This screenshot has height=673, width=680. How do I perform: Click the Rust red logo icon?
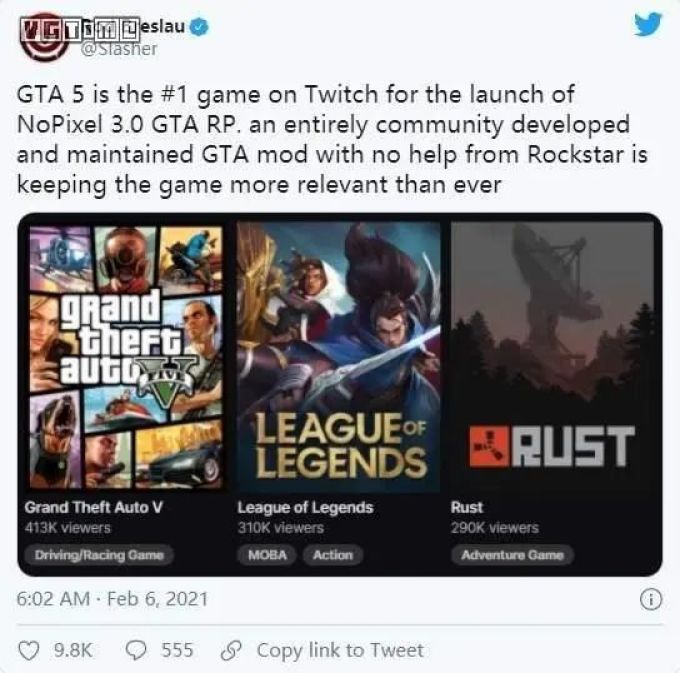(489, 447)
